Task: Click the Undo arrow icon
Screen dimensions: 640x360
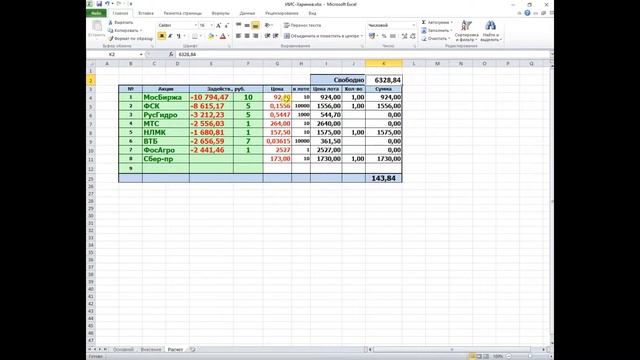Action: (107, 4)
